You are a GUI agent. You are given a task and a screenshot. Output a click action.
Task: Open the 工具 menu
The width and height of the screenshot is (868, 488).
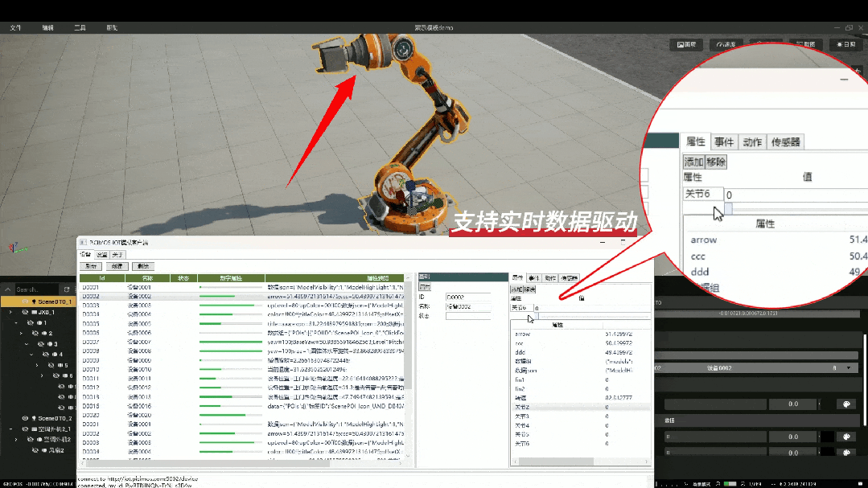tap(80, 27)
